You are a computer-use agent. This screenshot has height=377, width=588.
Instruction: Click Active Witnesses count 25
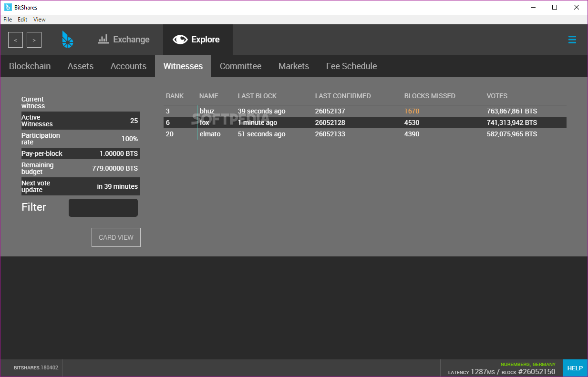tap(134, 121)
